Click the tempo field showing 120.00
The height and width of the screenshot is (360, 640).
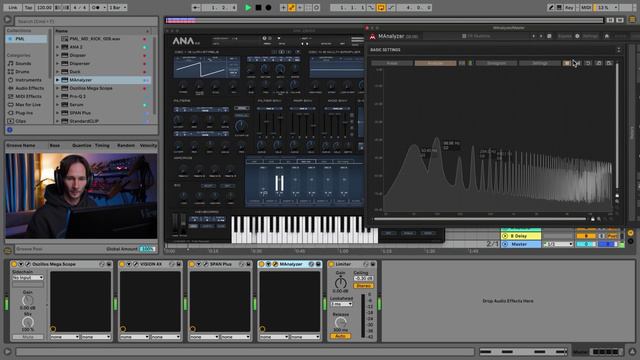44,7
